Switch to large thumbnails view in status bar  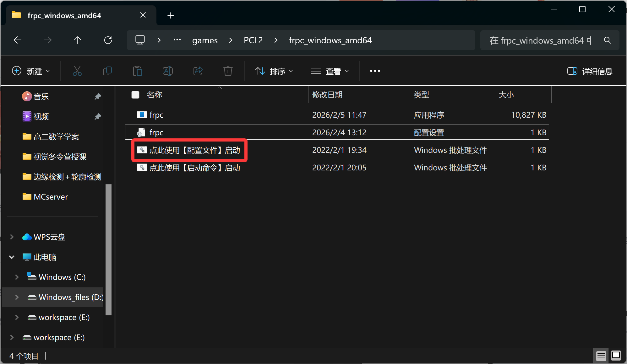click(616, 356)
